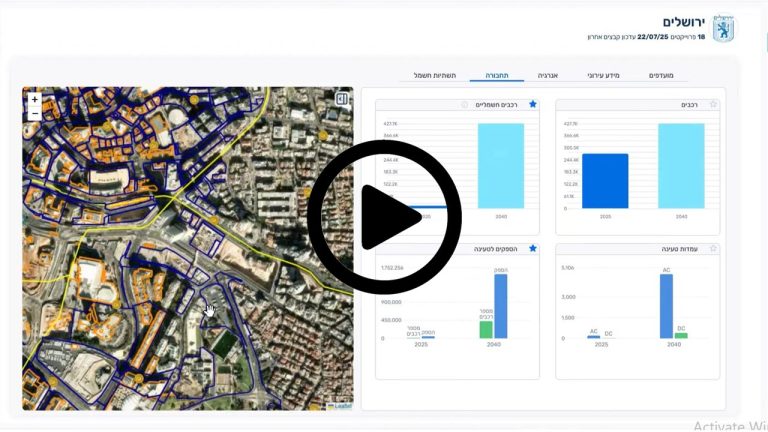Open the Leaflet attribution link
The height and width of the screenshot is (432, 768).
pos(342,406)
